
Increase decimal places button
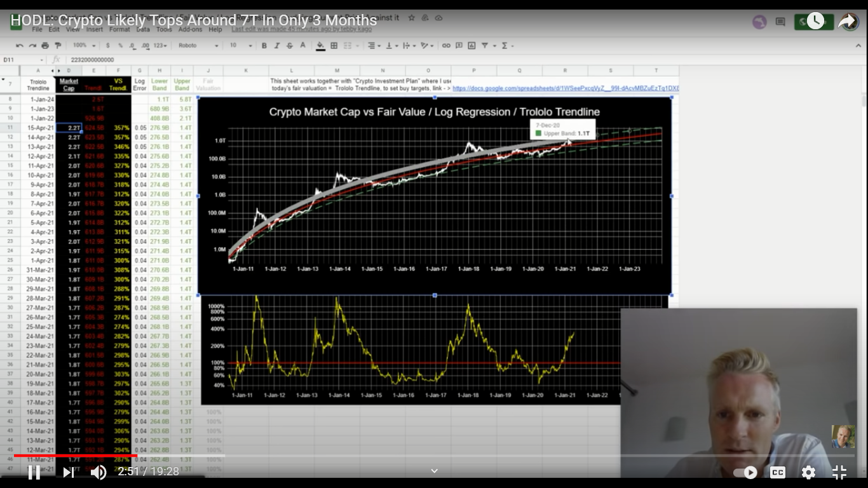click(x=146, y=46)
